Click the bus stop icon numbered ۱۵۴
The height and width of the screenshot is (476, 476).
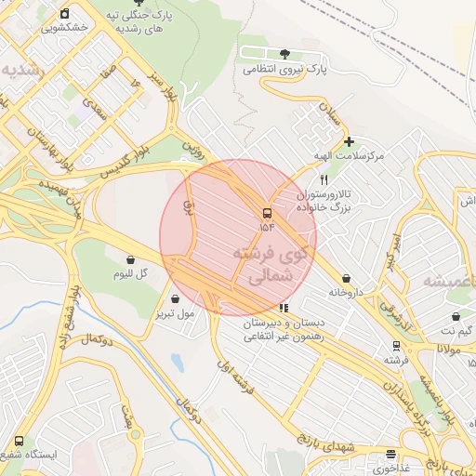coord(267,214)
